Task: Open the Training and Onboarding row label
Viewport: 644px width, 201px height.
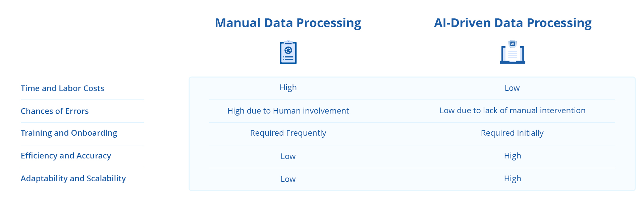Action: coord(69,133)
